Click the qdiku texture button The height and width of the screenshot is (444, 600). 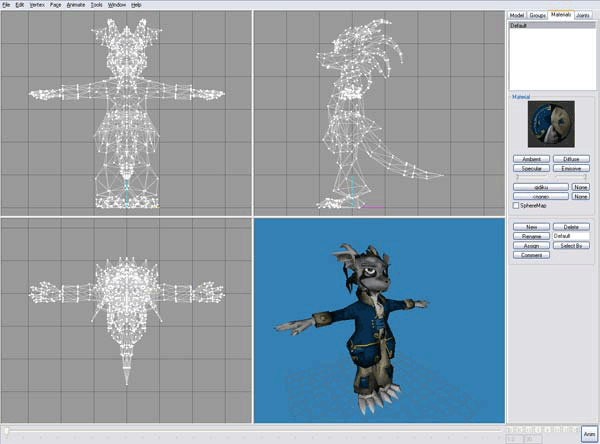click(x=541, y=187)
